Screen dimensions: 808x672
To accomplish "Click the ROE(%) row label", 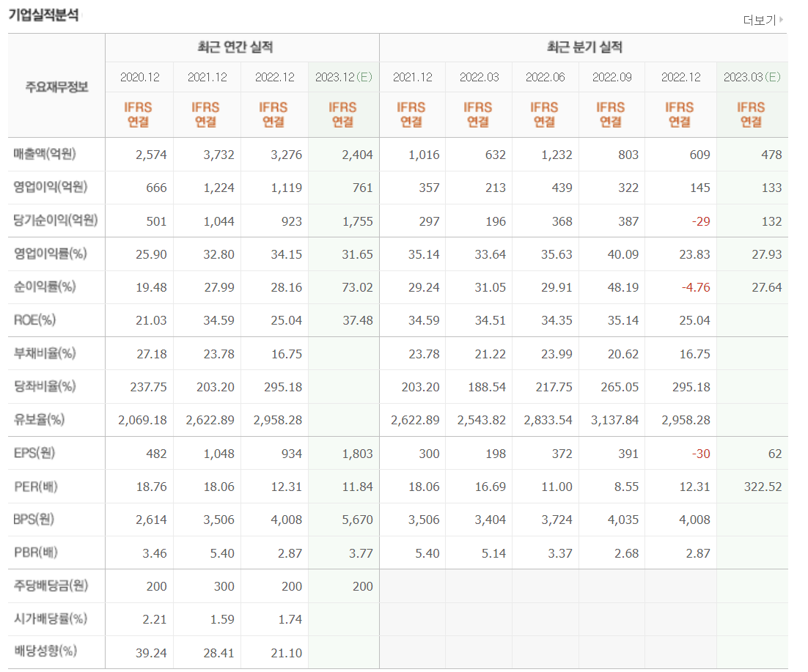I will tap(34, 320).
